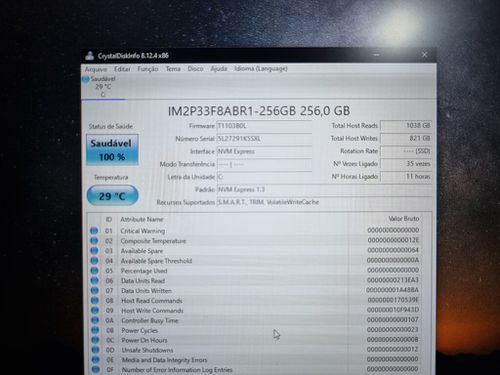Click the status circle next to Critical Warning
Image resolution: width=500 pixels, height=375 pixels.
click(94, 231)
